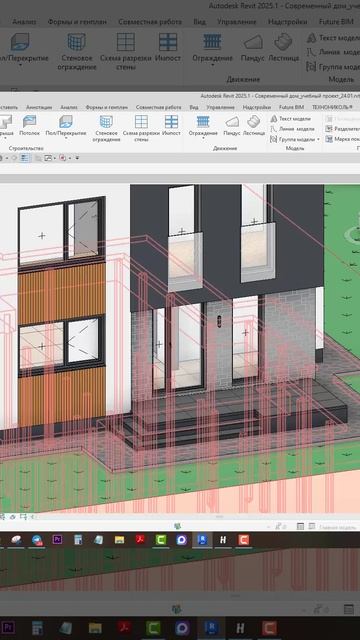Image resolution: width=360 pixels, height=640 pixels.
Task: Expand the Пол/Перекрытие dropdown arrow in the sharp front ribbon
Action: pyautogui.click(x=66, y=139)
